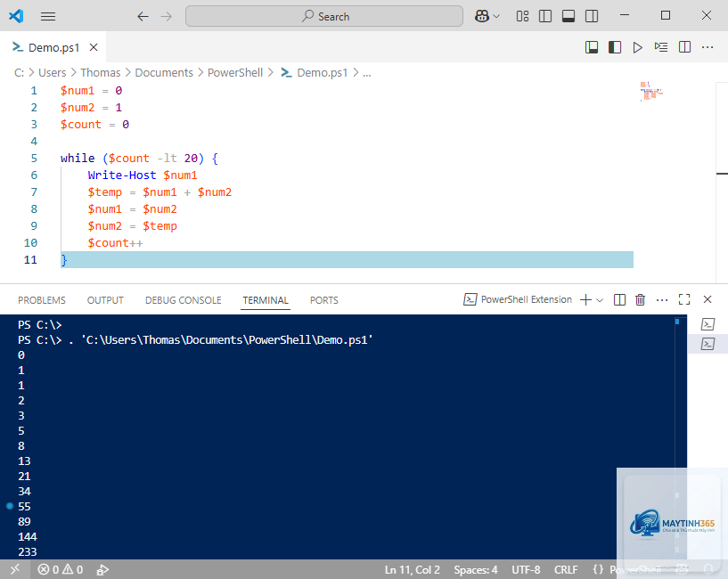Screen dimensions: 728x579
Task: Click the Documents breadcrumb
Action: coord(164,73)
